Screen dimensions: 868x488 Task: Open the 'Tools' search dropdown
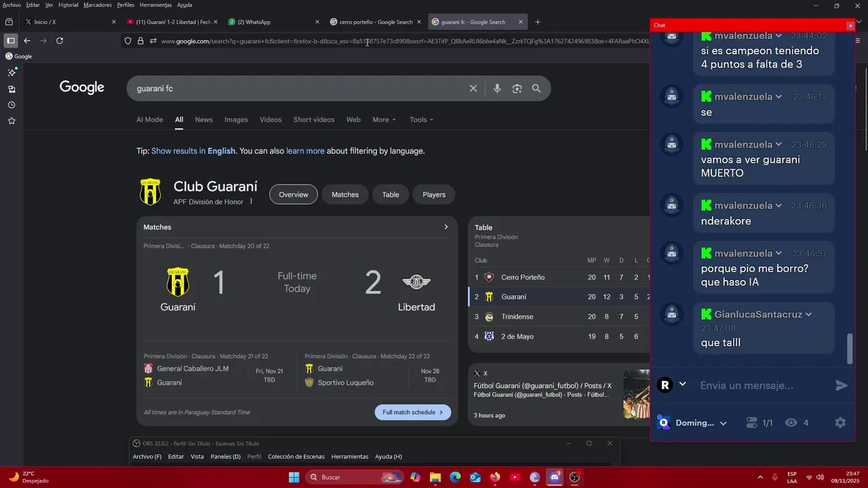421,119
